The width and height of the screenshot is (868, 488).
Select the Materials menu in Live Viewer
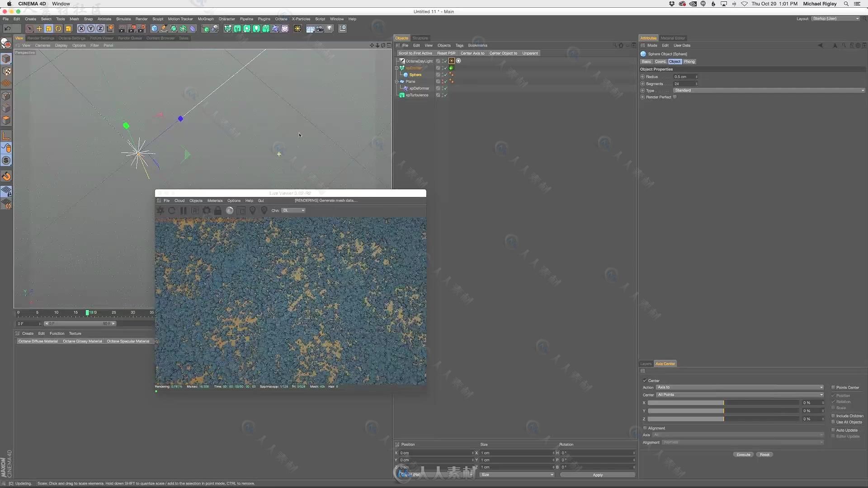coord(215,200)
